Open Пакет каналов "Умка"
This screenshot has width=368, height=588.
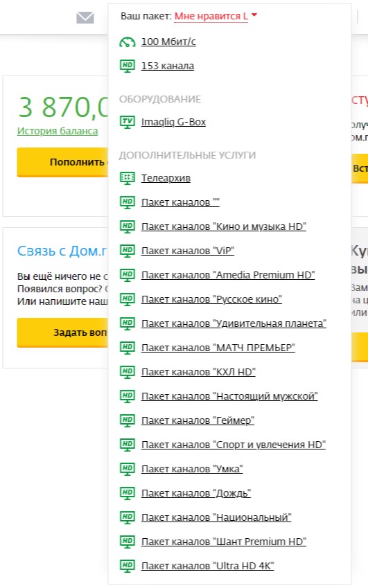point(192,469)
